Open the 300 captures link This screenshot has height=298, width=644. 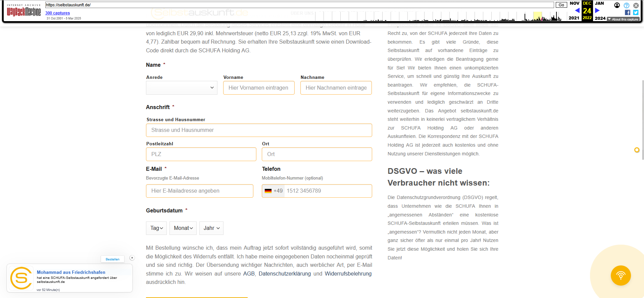pyautogui.click(x=57, y=13)
